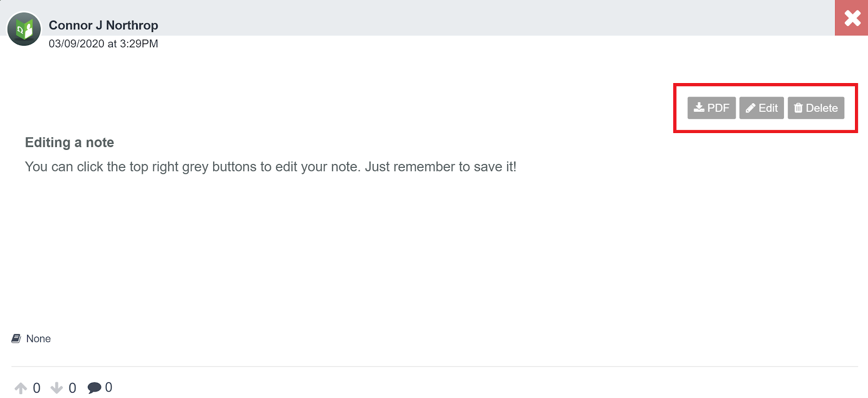Click the note body text paragraph

[x=270, y=167]
